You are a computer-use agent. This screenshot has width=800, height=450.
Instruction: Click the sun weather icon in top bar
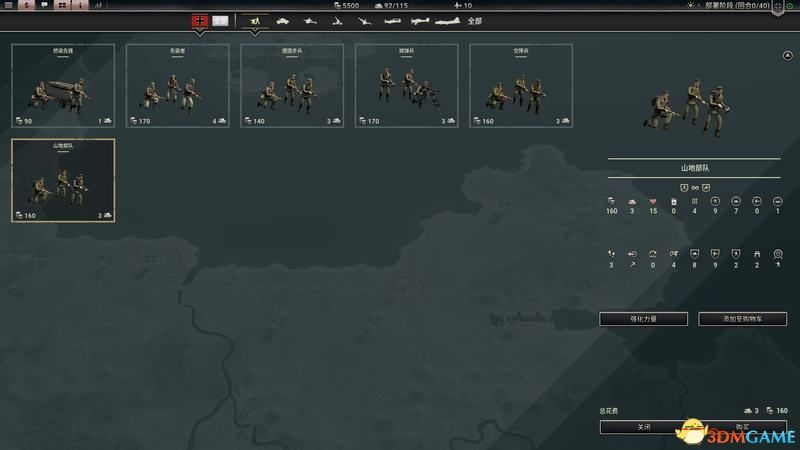(690, 5)
